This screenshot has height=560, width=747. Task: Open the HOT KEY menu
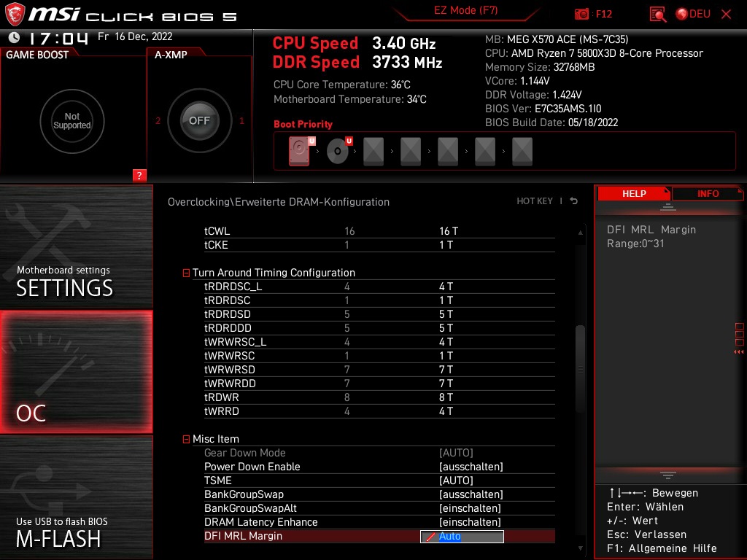(535, 201)
